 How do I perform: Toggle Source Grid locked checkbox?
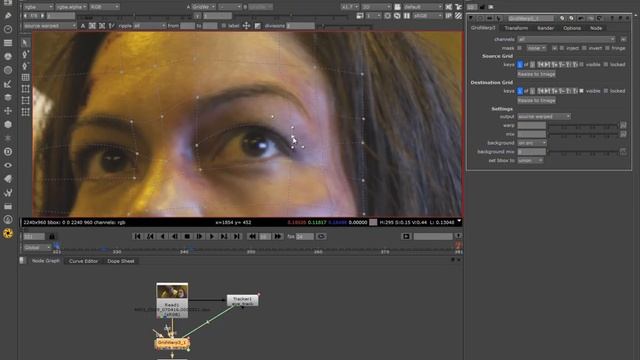[606, 64]
